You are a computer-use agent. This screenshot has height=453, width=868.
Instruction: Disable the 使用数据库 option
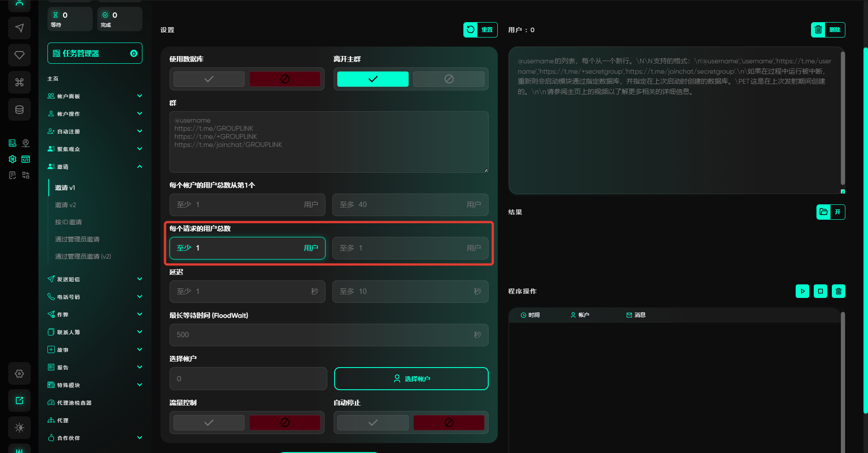coord(285,79)
